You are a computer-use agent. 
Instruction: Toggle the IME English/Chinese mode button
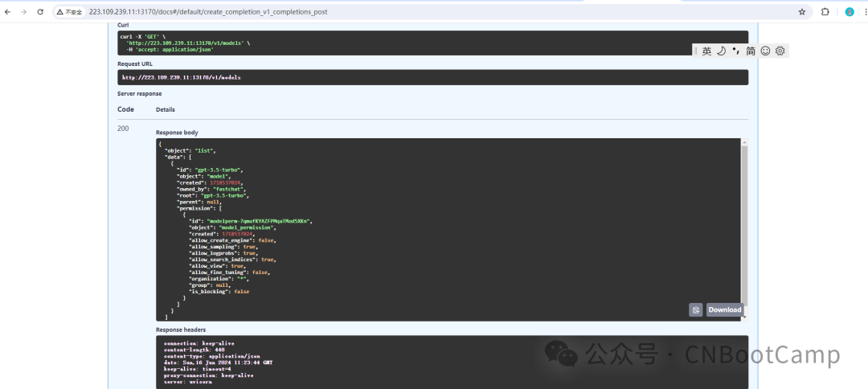click(706, 51)
